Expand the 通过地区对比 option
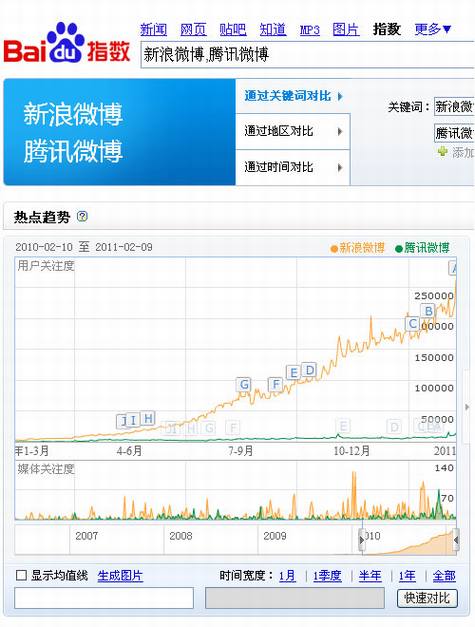The width and height of the screenshot is (475, 627). click(x=293, y=131)
